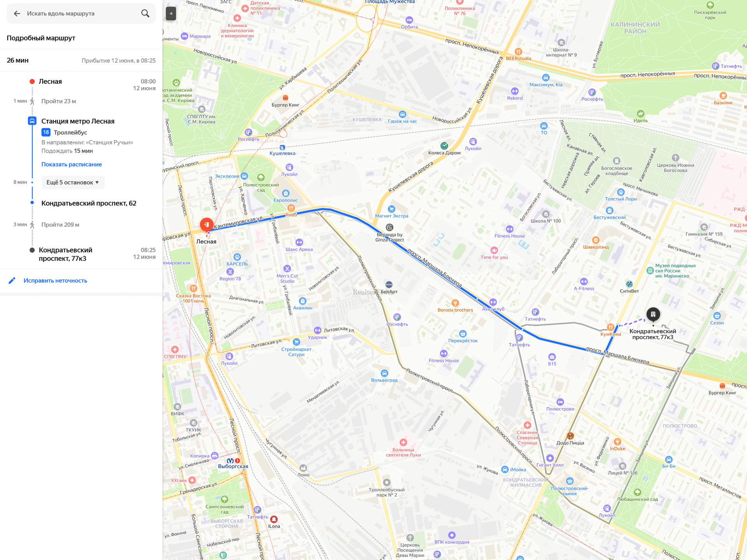Click the Искать вдоль маршрута search field
The width and height of the screenshot is (747, 560).
pyautogui.click(x=78, y=14)
